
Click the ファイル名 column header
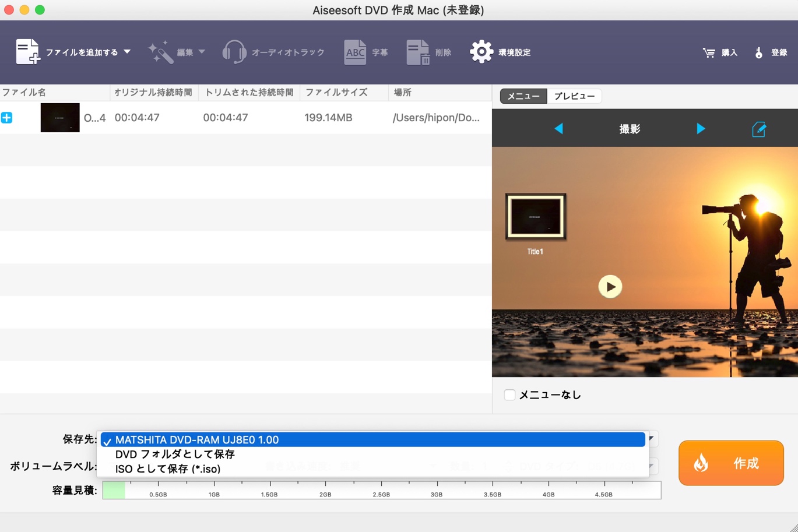pyautogui.click(x=55, y=93)
